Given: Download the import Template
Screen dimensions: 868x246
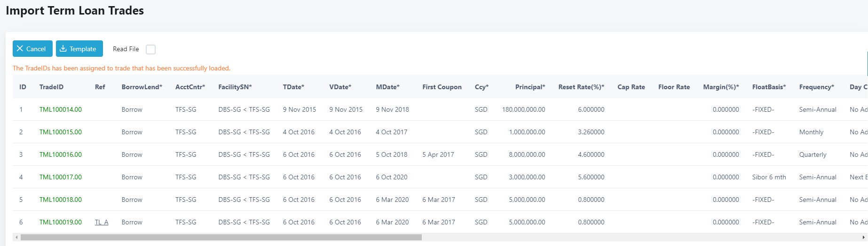Looking at the screenshot, I should (x=79, y=49).
